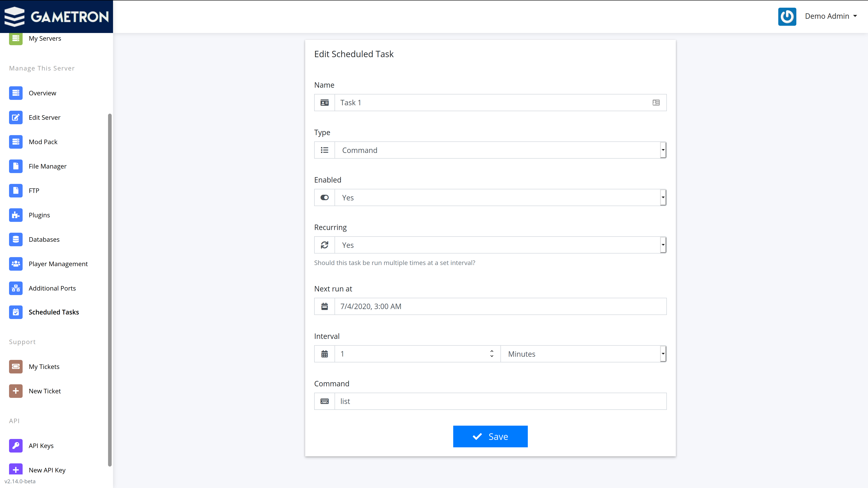Screen dimensions: 868x488
Task: Click the File Manager file icon
Action: [x=16, y=166]
